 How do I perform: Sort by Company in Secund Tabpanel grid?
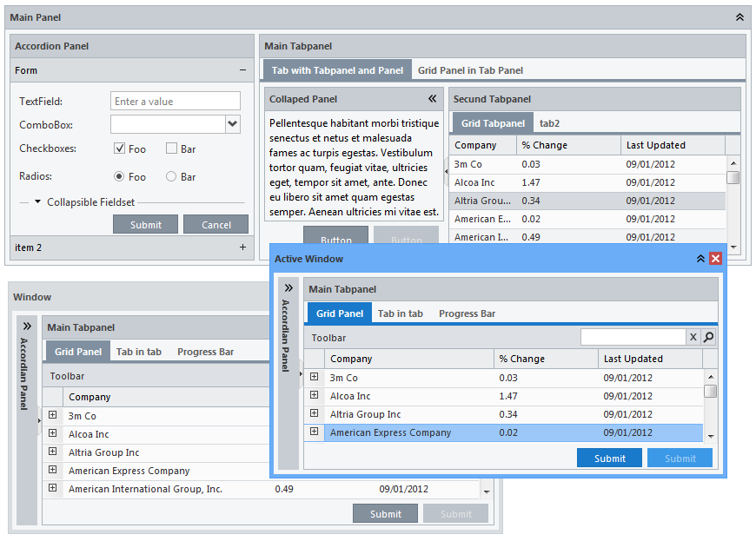click(482, 145)
